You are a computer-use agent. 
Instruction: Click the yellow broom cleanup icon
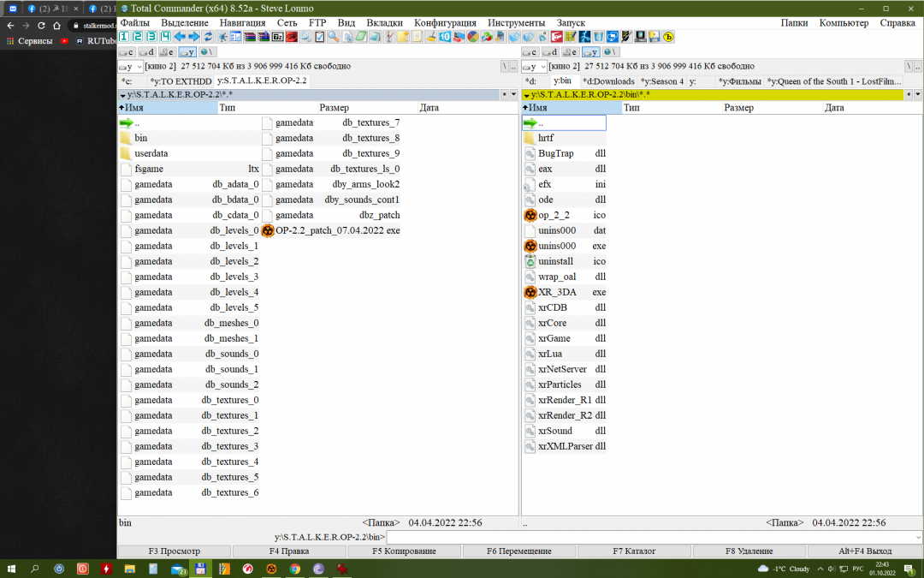point(431,37)
